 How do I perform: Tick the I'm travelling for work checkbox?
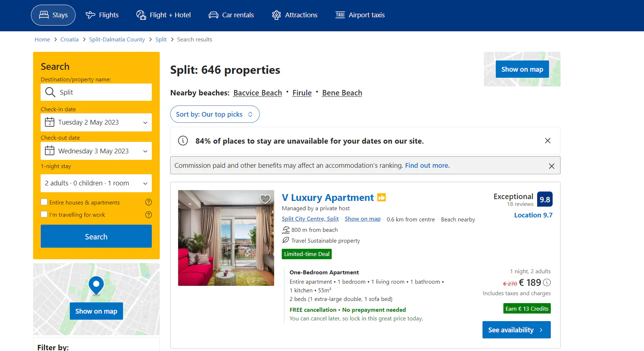point(44,215)
